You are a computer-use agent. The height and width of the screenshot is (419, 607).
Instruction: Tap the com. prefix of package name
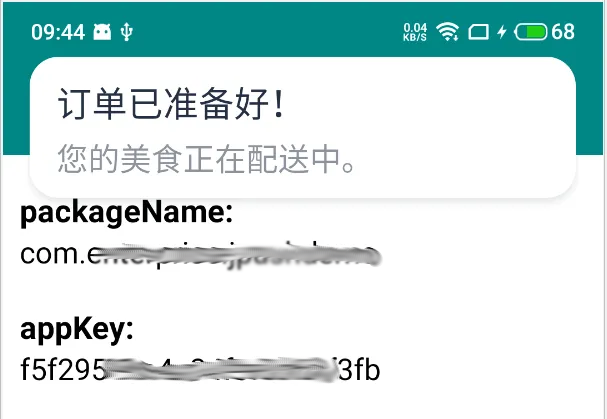point(53,255)
